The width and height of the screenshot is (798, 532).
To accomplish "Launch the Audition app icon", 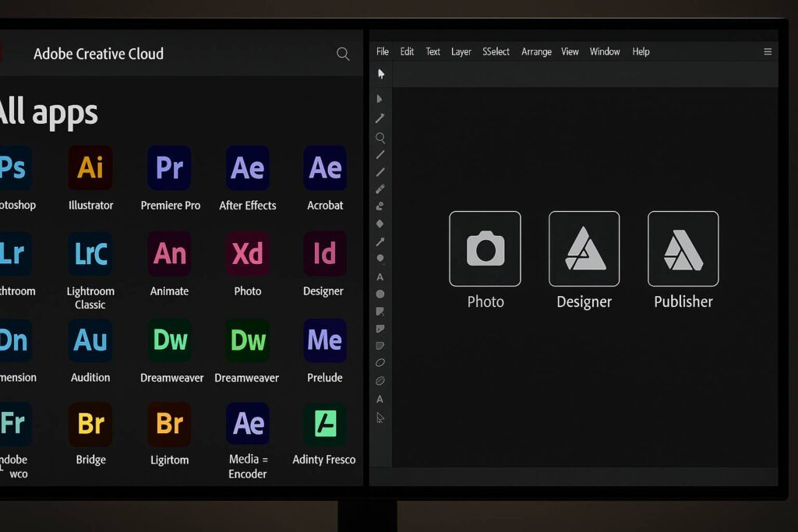I will point(90,340).
